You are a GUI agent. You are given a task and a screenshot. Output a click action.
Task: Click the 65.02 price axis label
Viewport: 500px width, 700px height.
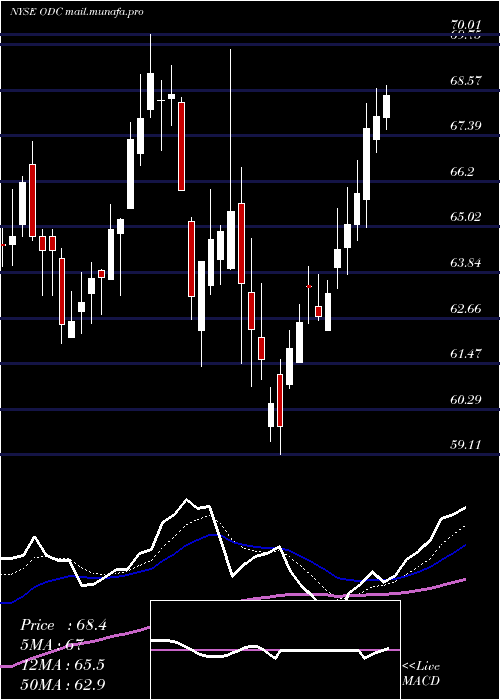pyautogui.click(x=466, y=217)
